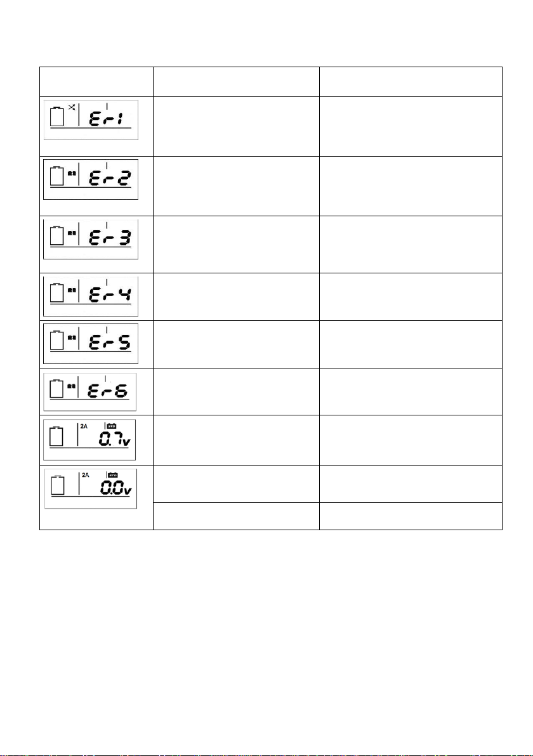The width and height of the screenshot is (533, 756).
Task: Click the empty header cell above the display column
Action: pos(96,82)
